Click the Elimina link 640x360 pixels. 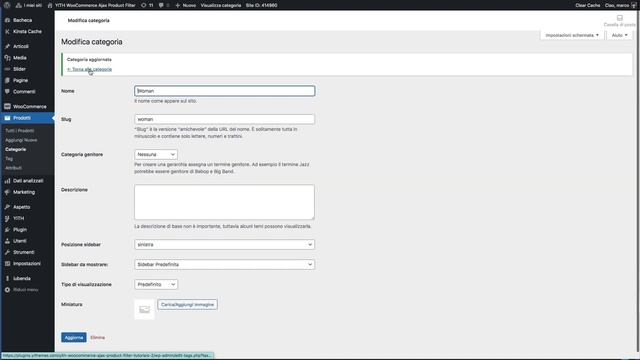[98, 338]
